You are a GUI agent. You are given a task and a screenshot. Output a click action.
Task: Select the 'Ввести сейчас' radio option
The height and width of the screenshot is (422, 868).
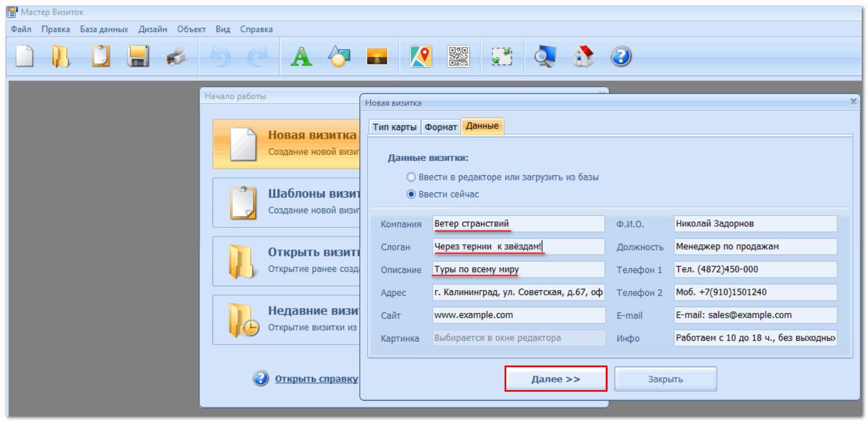pyautogui.click(x=443, y=194)
